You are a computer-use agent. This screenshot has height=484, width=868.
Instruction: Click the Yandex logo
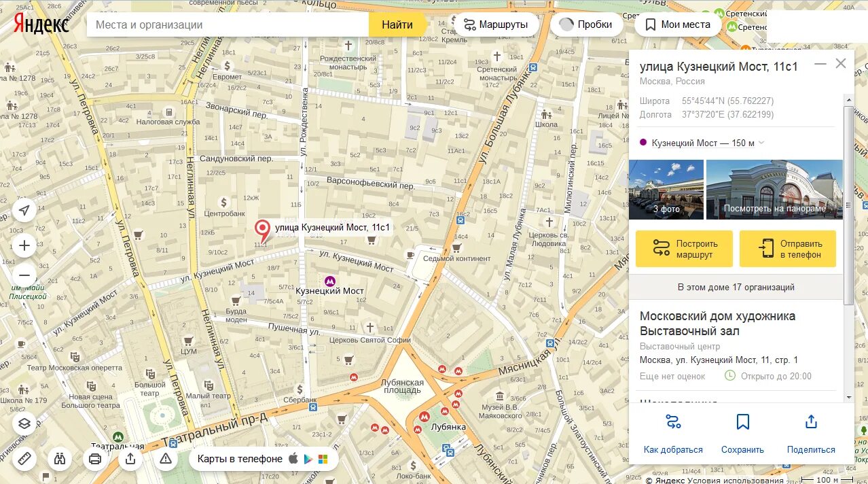41,24
